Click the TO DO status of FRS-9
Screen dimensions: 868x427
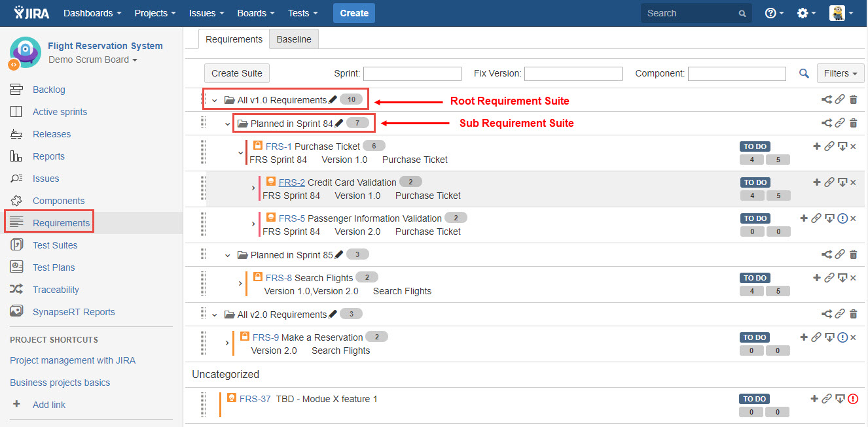(x=755, y=337)
